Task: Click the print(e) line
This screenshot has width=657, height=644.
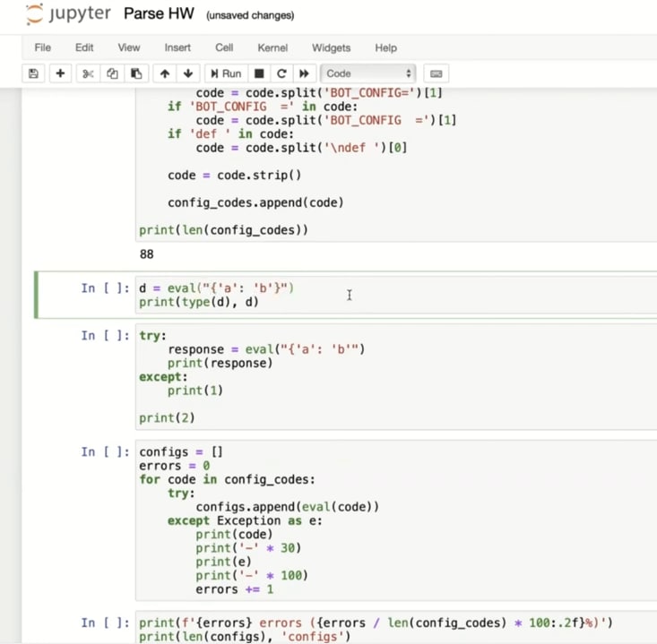Action: 223,562
